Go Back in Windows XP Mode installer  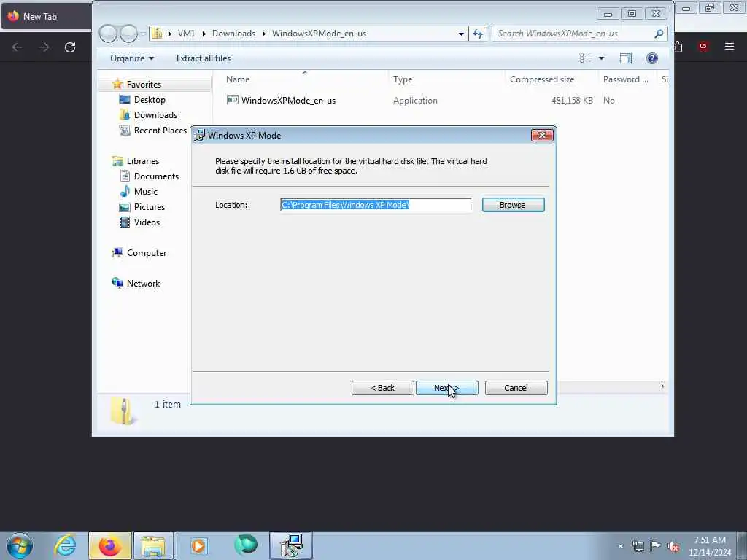click(382, 388)
